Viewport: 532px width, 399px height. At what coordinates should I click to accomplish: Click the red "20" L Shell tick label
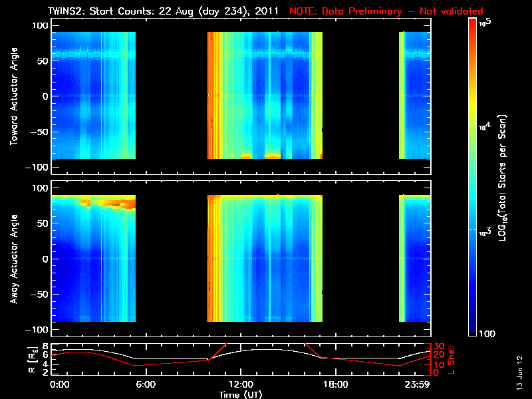coord(439,355)
